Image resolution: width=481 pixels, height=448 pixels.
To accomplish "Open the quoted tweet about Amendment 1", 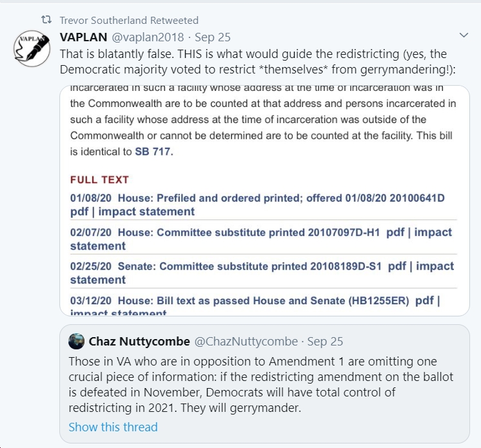I will tap(264, 384).
